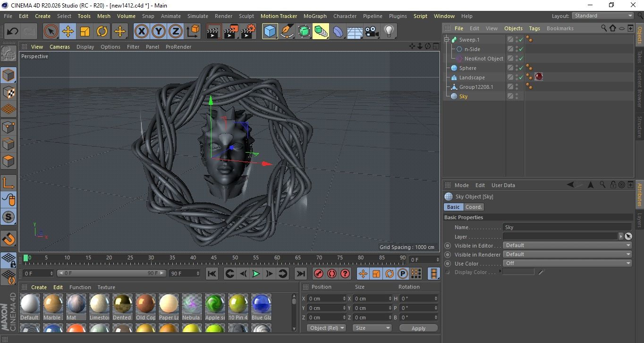Open the Layout Standard dropdown

point(603,16)
